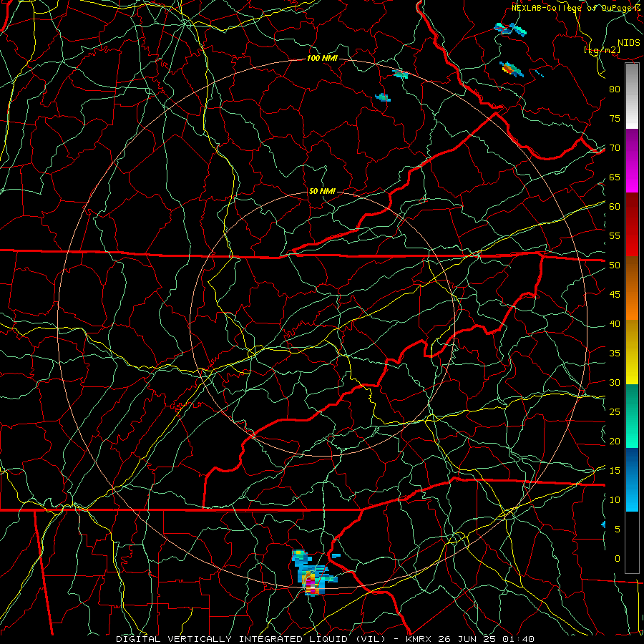644x644 pixels.
Task: Click the DIGITAL VERTICALLY INTEGRATED LIQUID title text
Action: [x=250, y=639]
